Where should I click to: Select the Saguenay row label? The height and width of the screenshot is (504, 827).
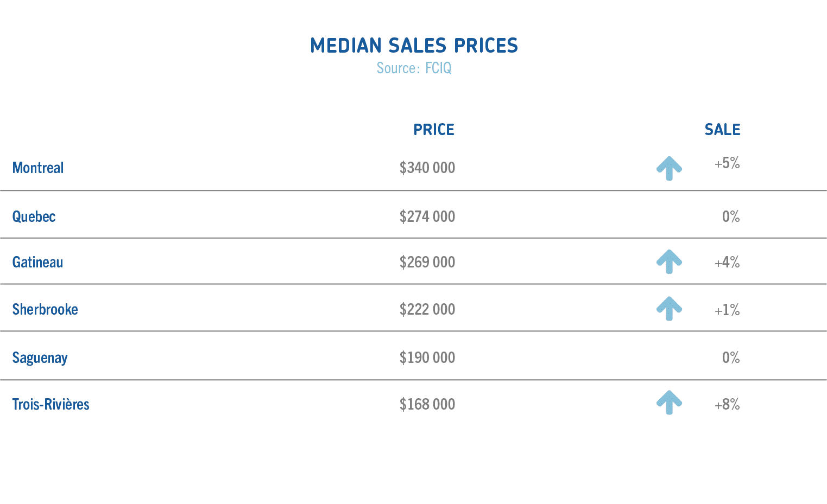[x=40, y=358]
